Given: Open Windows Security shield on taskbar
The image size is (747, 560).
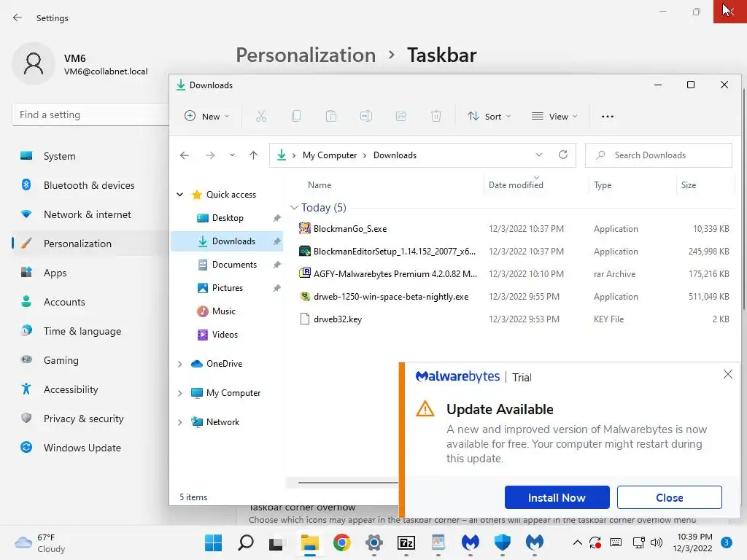Looking at the screenshot, I should (503, 542).
